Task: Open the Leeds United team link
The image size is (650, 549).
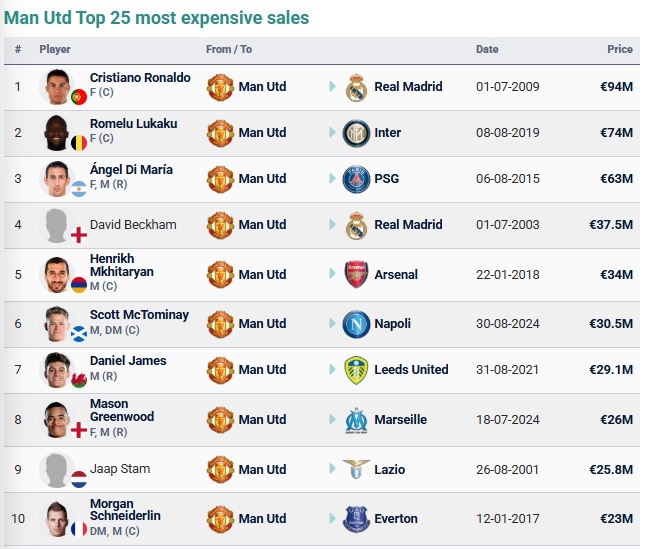Action: coord(411,370)
